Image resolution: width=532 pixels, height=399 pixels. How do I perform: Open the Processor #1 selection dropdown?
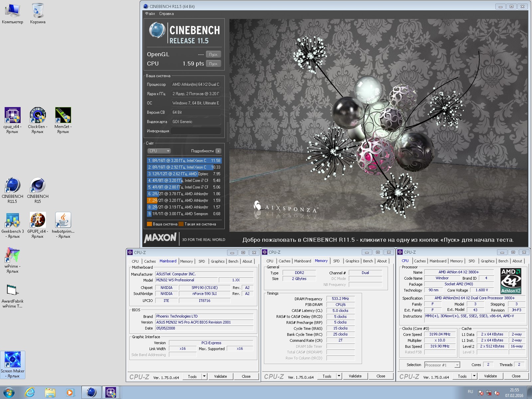442,365
